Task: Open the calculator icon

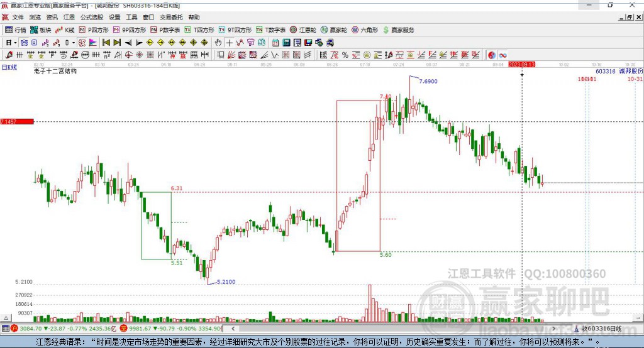Action: pyautogui.click(x=286, y=43)
